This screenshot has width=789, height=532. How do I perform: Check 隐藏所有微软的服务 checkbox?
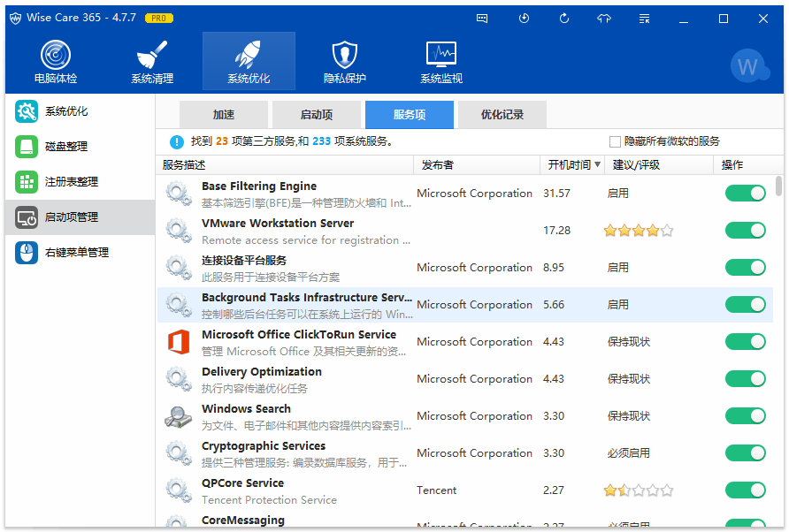(615, 141)
